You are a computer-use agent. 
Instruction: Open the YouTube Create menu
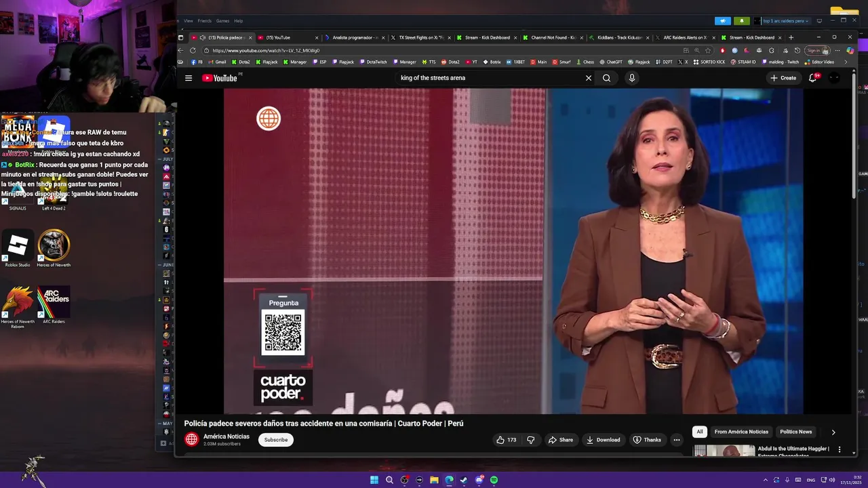[783, 78]
